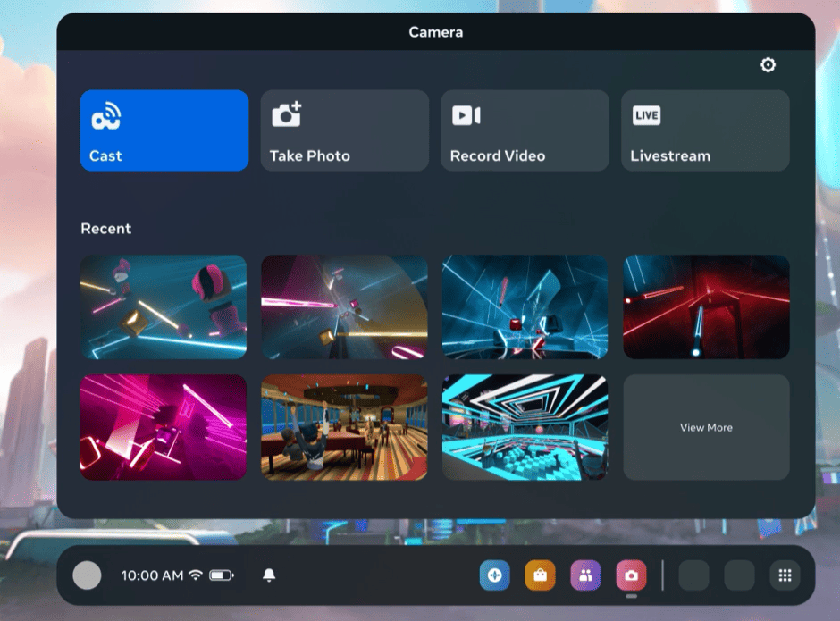
Task: Open second empty recent app slot
Action: (x=739, y=575)
